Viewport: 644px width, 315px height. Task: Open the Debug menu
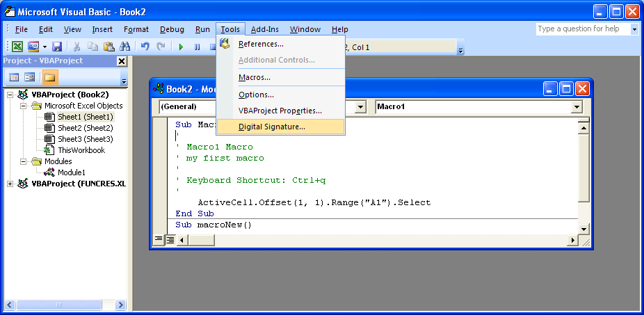[172, 29]
